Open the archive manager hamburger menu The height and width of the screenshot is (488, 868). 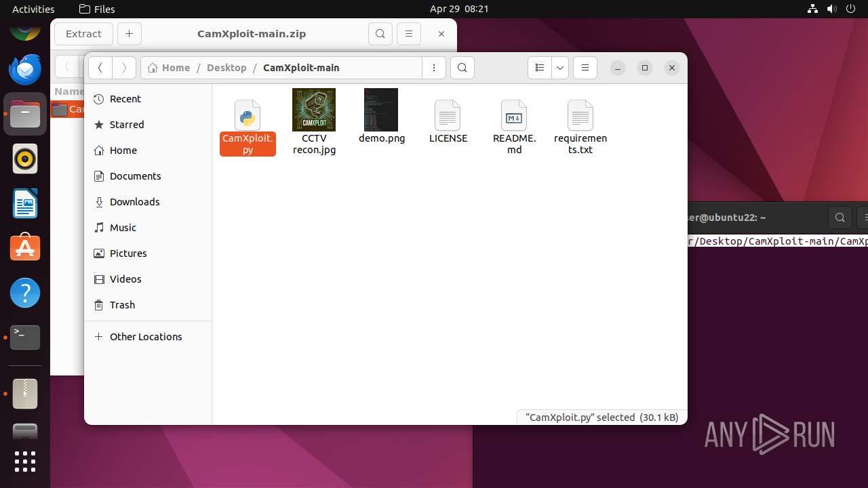(408, 34)
